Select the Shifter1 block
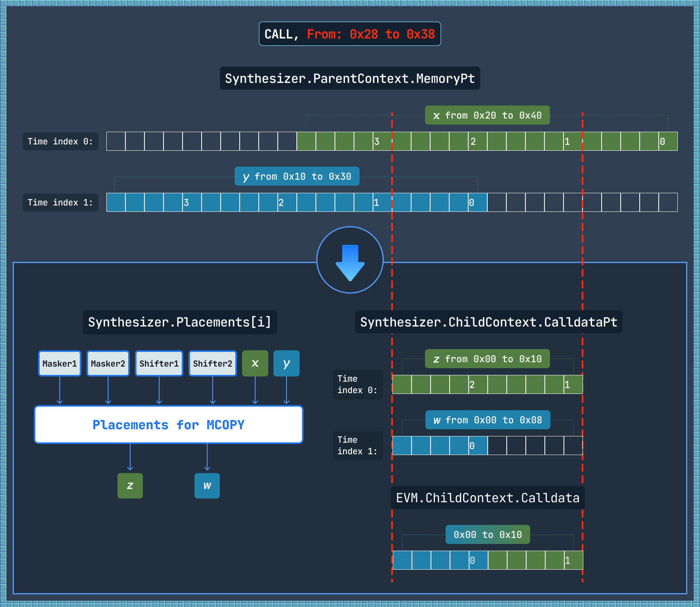Viewport: 700px width, 607px height. 159,363
